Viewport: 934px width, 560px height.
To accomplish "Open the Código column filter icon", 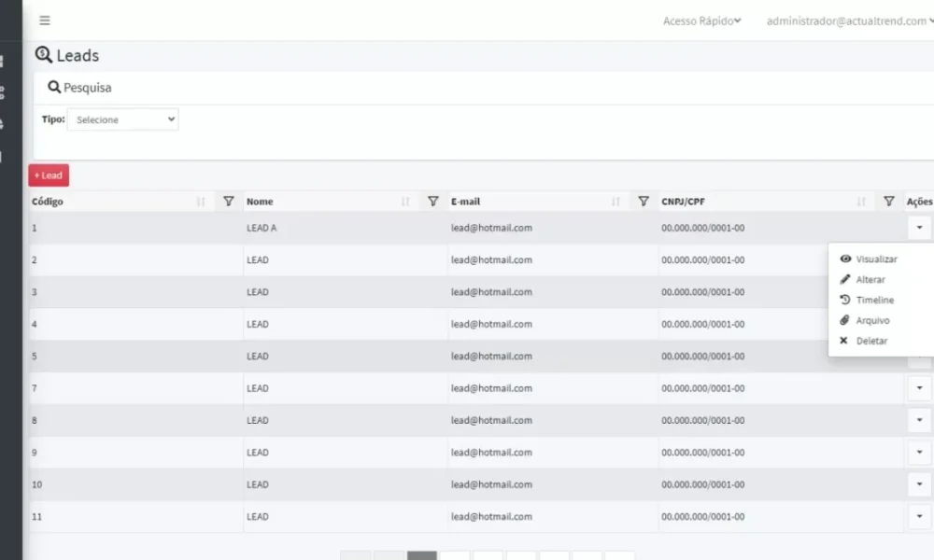I will point(229,202).
